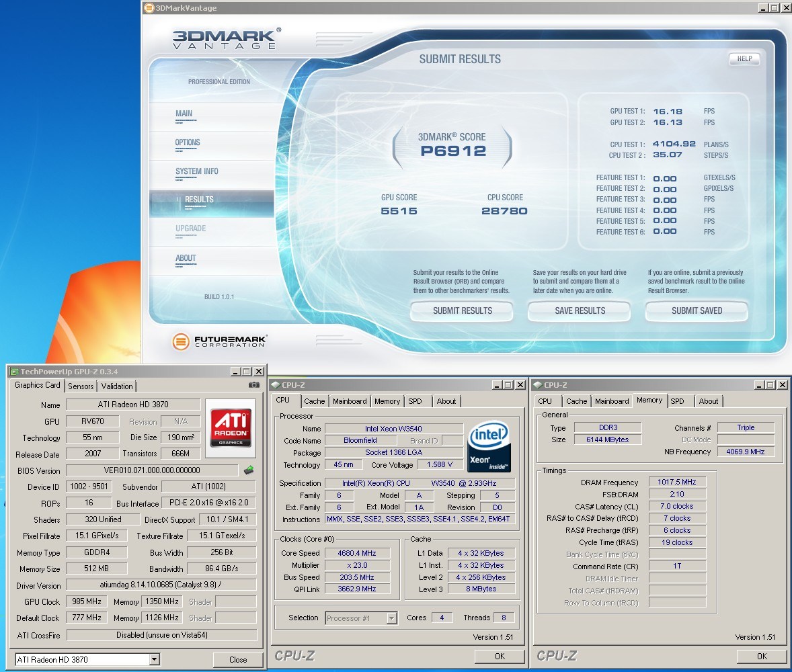Image resolution: width=792 pixels, height=672 pixels.
Task: Open the Cache tab in CPU-Z CPU window
Action: [314, 401]
